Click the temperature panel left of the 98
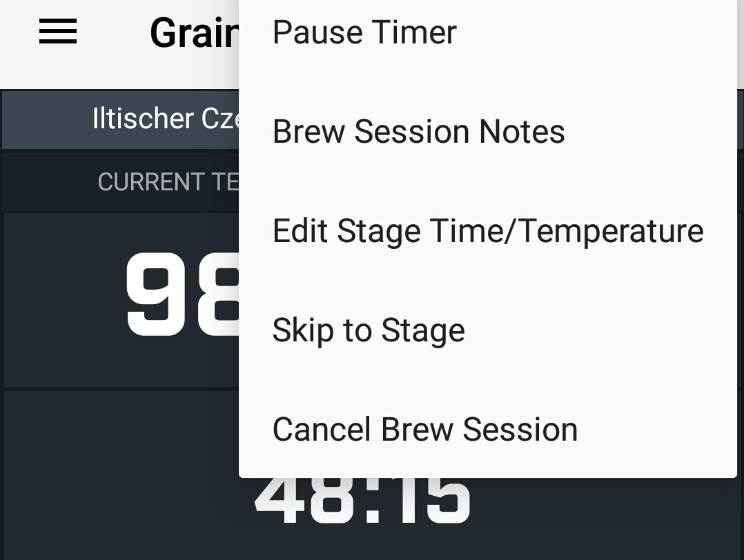Screen dimensions: 744x560 click(x=62, y=297)
